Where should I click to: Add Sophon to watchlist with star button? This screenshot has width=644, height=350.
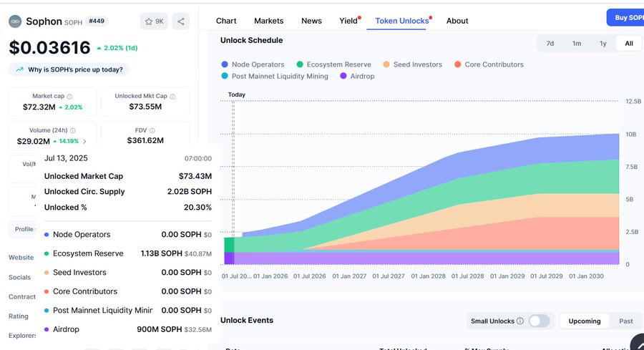tap(154, 21)
